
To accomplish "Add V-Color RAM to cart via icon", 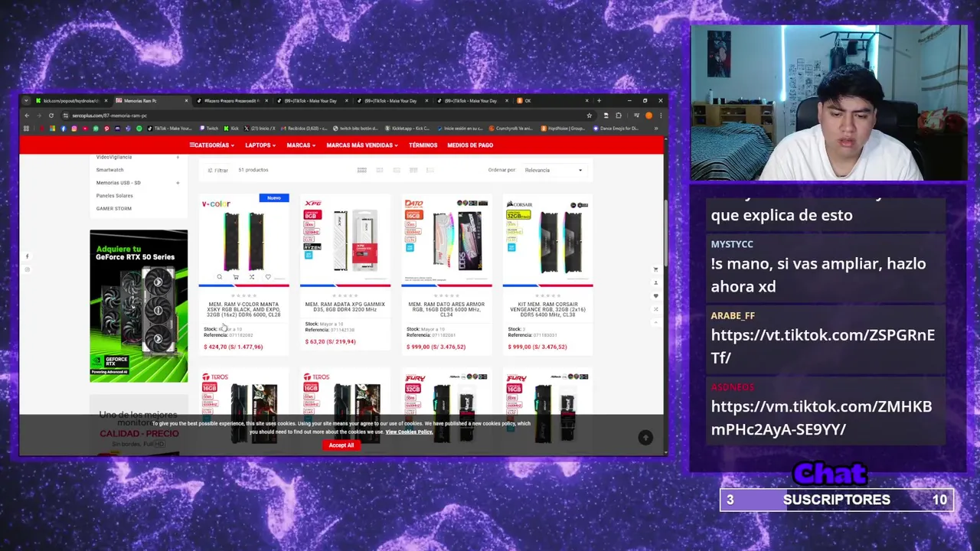I will click(236, 277).
